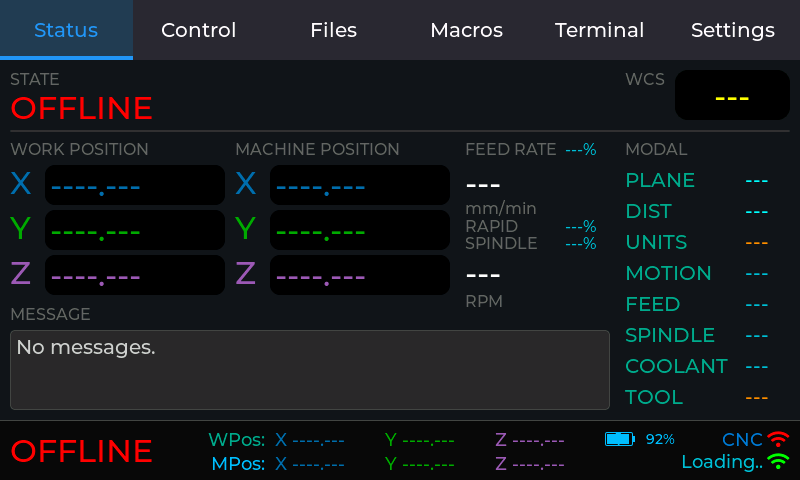Click the SPINDLE override percentage

[x=581, y=243]
